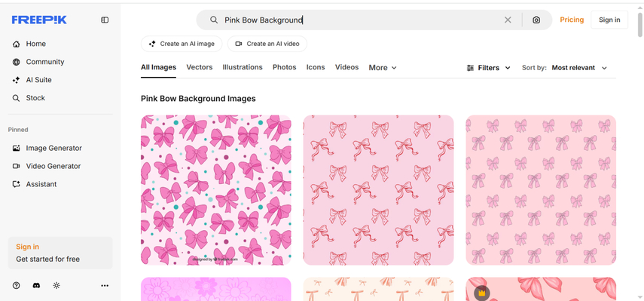Open the red outlined ribbon bows thumbnail
Viewport: 644px width, 301px height.
click(378, 190)
